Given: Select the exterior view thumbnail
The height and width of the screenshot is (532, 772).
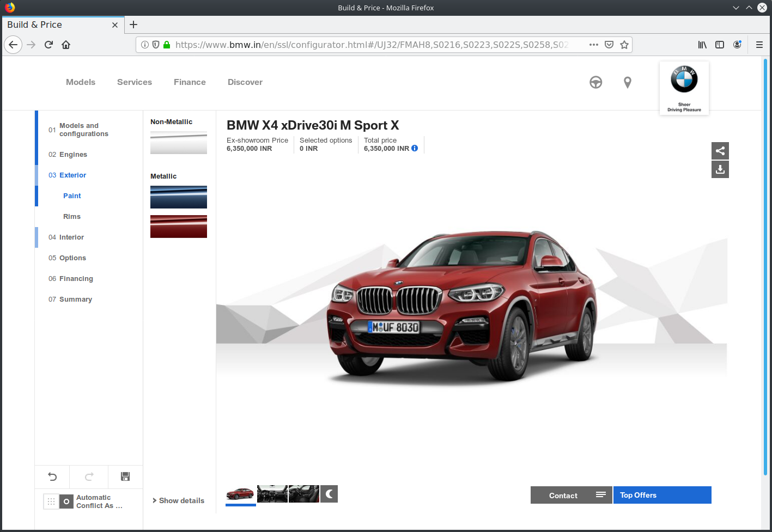Looking at the screenshot, I should coord(240,494).
